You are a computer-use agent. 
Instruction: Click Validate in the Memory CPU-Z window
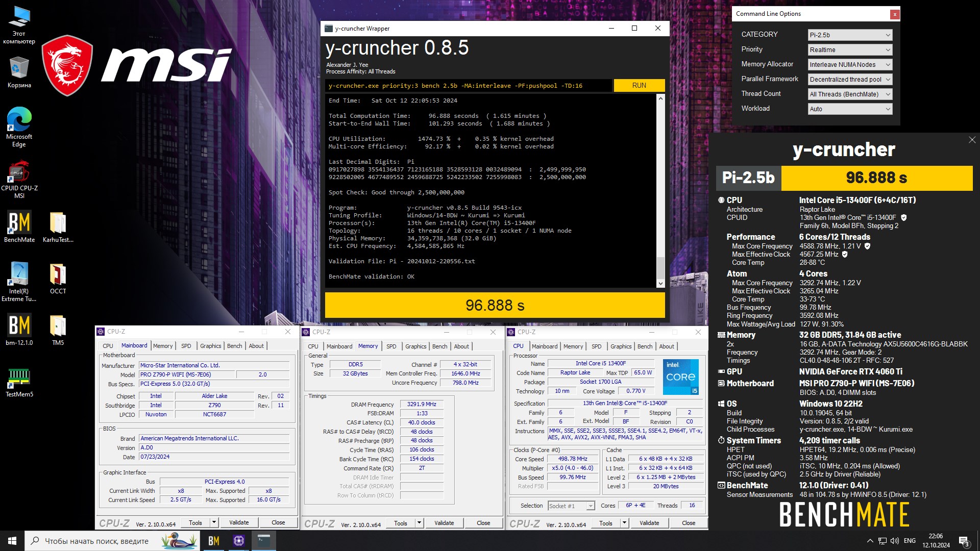coord(444,523)
